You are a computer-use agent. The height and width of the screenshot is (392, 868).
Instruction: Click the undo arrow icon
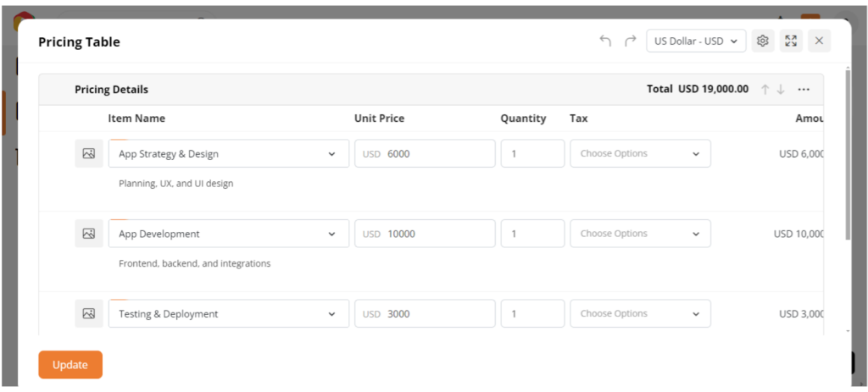click(x=605, y=41)
